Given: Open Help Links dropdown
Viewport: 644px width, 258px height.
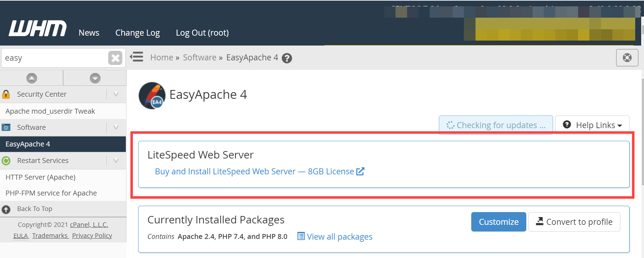Looking at the screenshot, I should [x=592, y=125].
